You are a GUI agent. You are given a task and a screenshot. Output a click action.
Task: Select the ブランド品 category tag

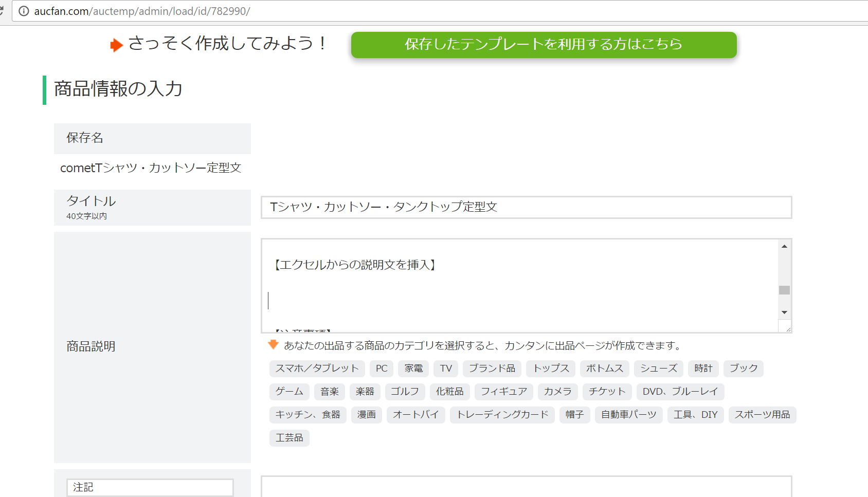click(x=492, y=369)
